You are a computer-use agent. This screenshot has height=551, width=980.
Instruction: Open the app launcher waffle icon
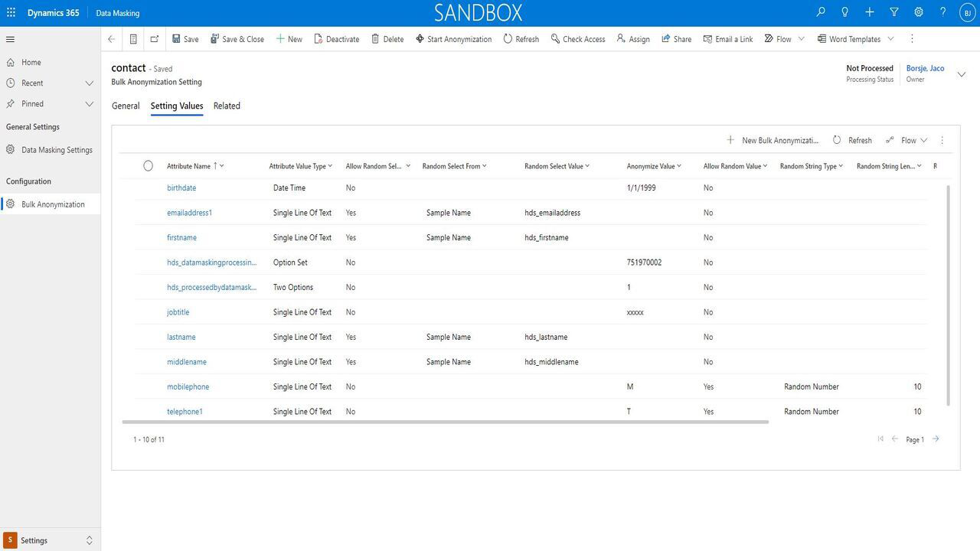tap(11, 12)
